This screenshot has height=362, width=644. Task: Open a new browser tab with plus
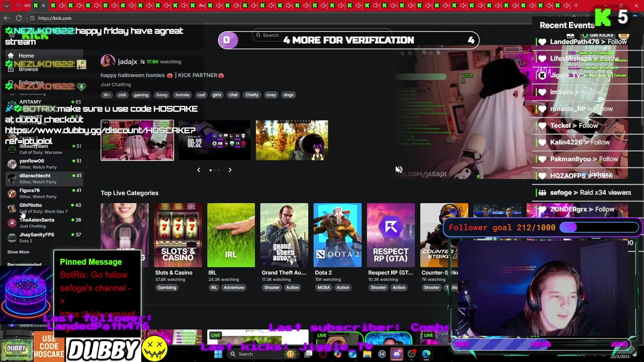click(576, 6)
